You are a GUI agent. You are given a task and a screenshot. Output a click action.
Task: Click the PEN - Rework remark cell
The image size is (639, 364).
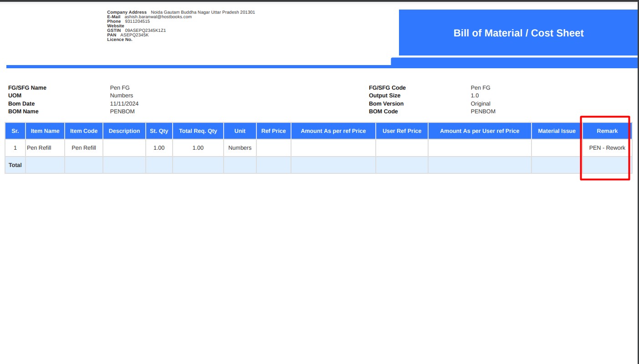click(607, 148)
